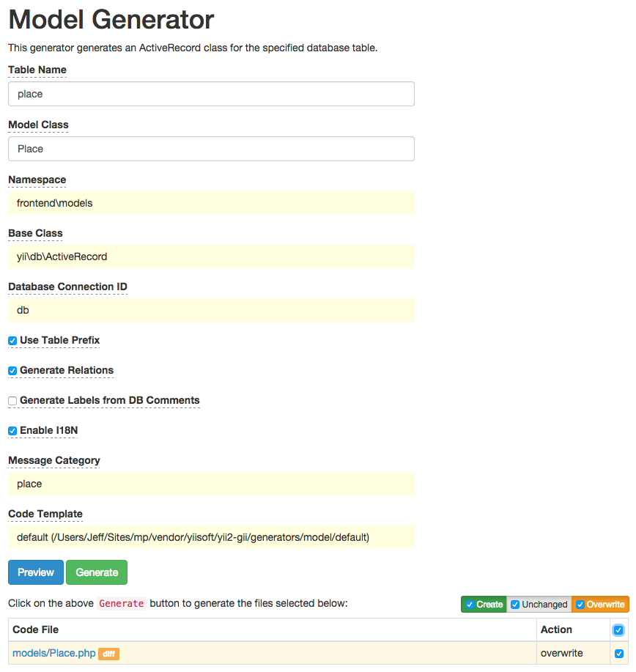Turn off the Enable I18N option
Image resolution: width=636 pixels, height=672 pixels.
[12, 431]
